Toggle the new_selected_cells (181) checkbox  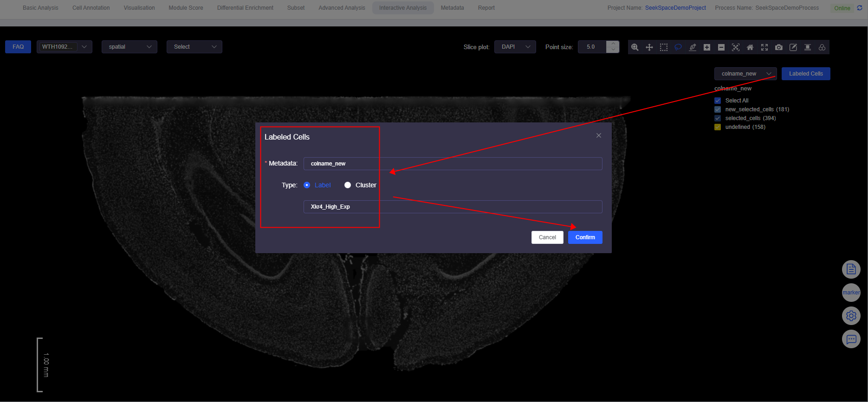click(x=718, y=109)
